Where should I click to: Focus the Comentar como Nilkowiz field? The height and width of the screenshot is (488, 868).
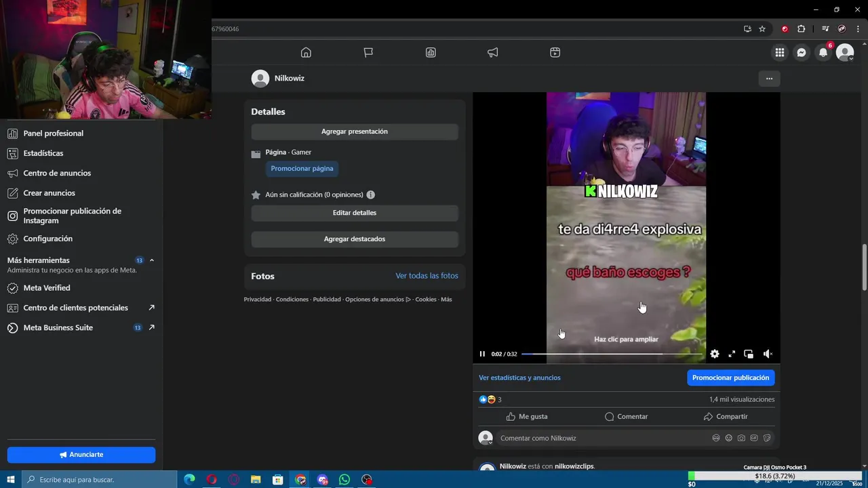point(604,438)
